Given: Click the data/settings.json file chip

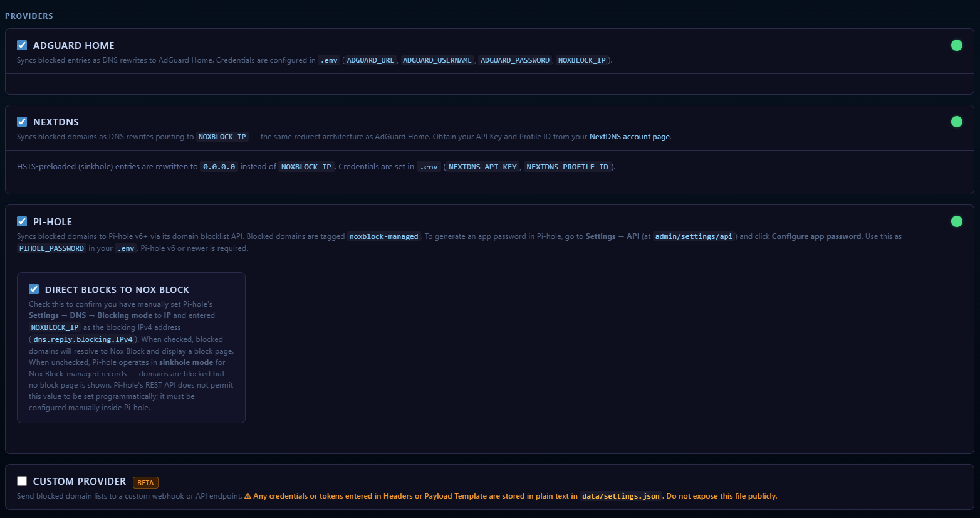Looking at the screenshot, I should coord(621,496).
